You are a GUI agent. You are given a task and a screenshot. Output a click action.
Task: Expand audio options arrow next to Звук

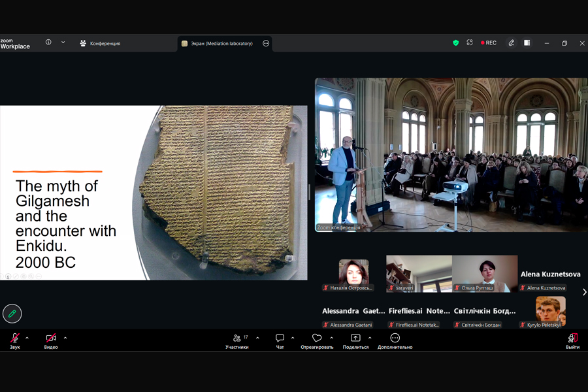pos(27,338)
